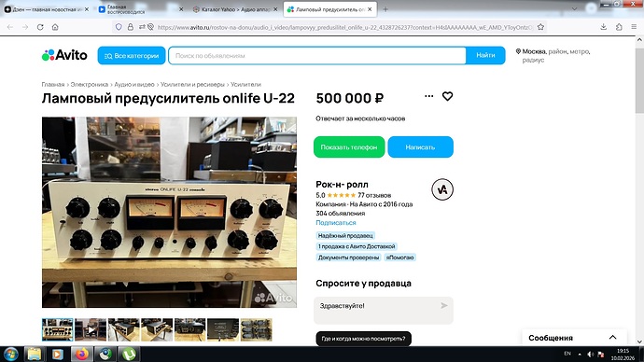Open the Рок-н-ролл seller avatar

(x=442, y=189)
